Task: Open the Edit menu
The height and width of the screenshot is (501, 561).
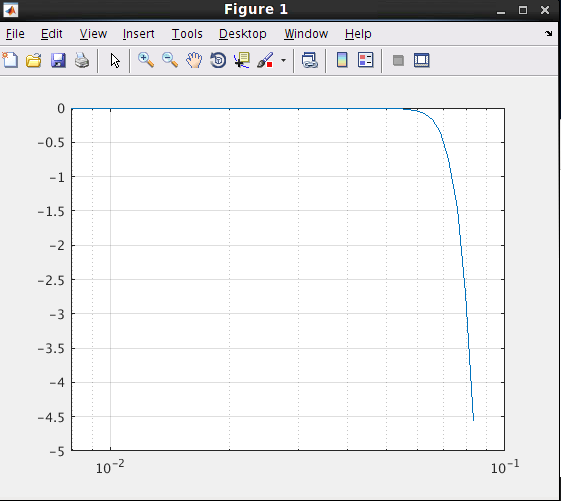Action: pyautogui.click(x=52, y=34)
